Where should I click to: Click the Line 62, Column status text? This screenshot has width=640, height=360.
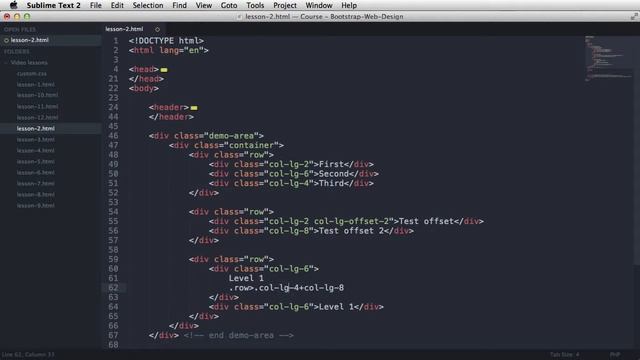28,354
